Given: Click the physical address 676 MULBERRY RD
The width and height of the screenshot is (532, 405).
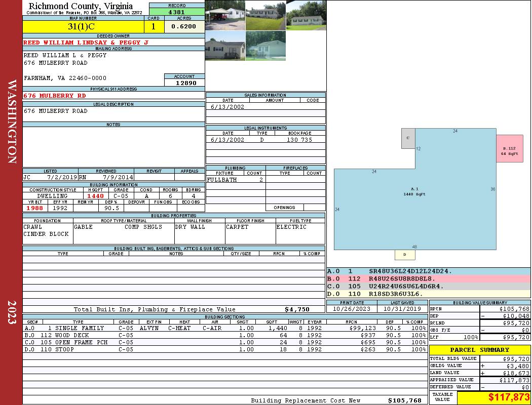Looking at the screenshot, I should click(55, 96).
